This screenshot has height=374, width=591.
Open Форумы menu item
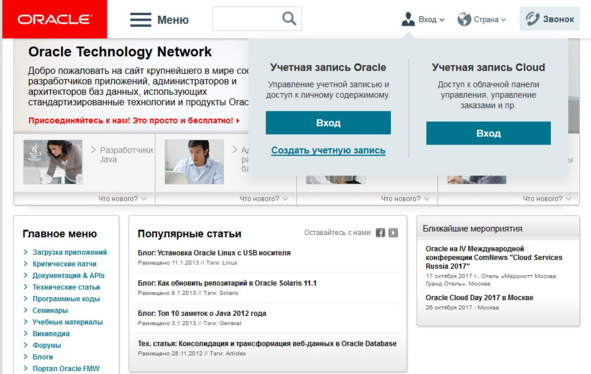click(x=47, y=345)
